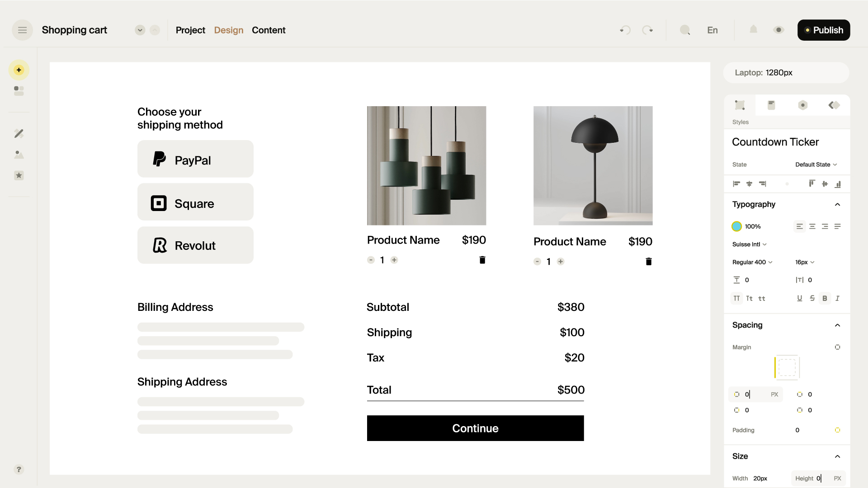The height and width of the screenshot is (488, 868).
Task: Click the draw/pen tool icon
Action: coord(19,133)
